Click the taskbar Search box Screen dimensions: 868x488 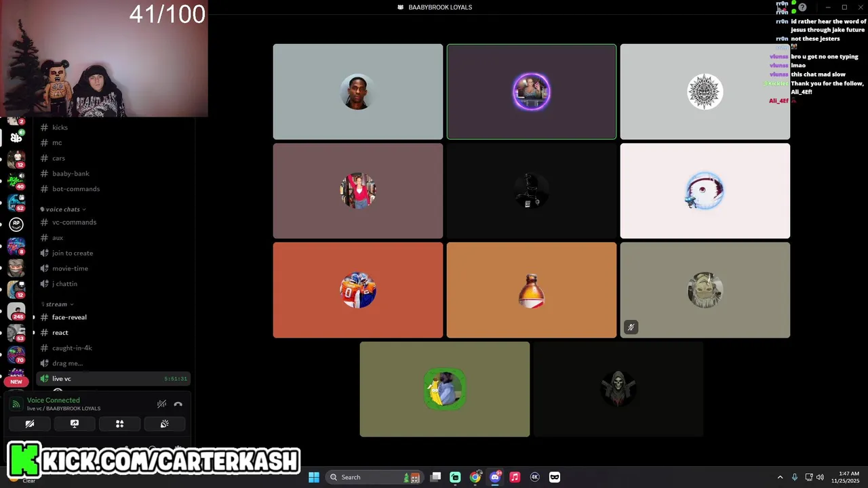[374, 477]
